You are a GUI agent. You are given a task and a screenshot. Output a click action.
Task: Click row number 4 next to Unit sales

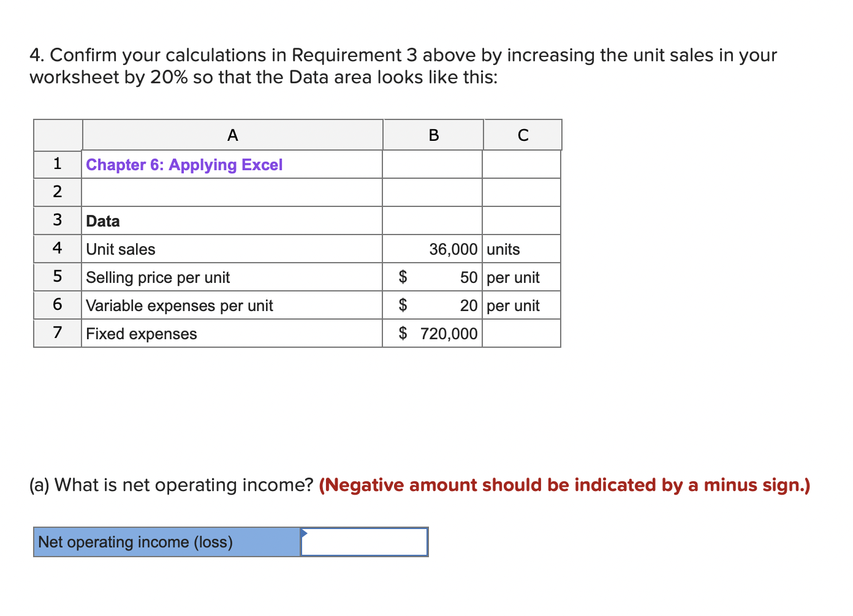pyautogui.click(x=57, y=249)
